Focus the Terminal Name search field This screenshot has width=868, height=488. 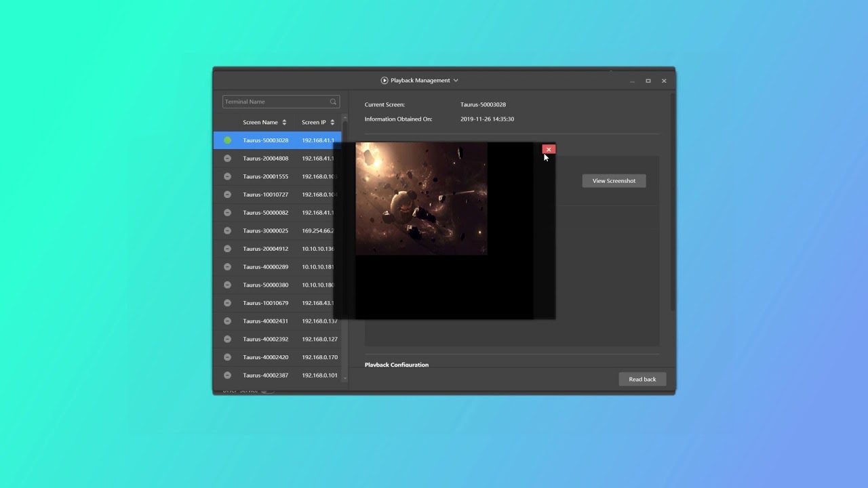click(281, 102)
